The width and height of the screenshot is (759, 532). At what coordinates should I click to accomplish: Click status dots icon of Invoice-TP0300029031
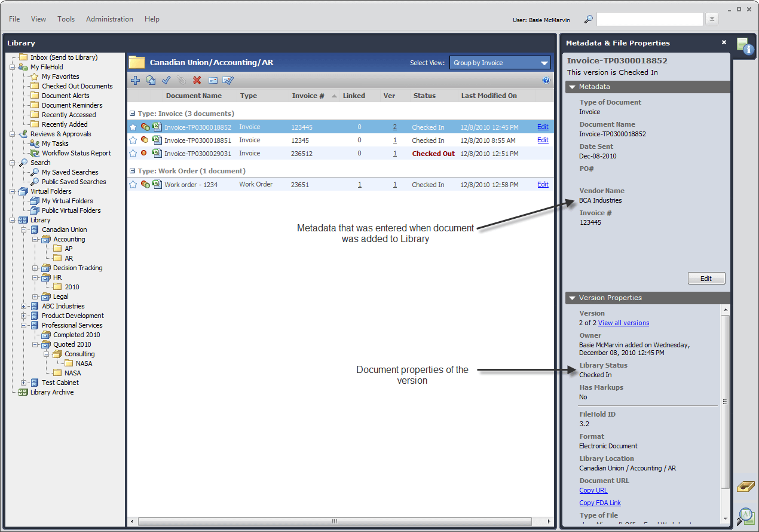coord(144,153)
